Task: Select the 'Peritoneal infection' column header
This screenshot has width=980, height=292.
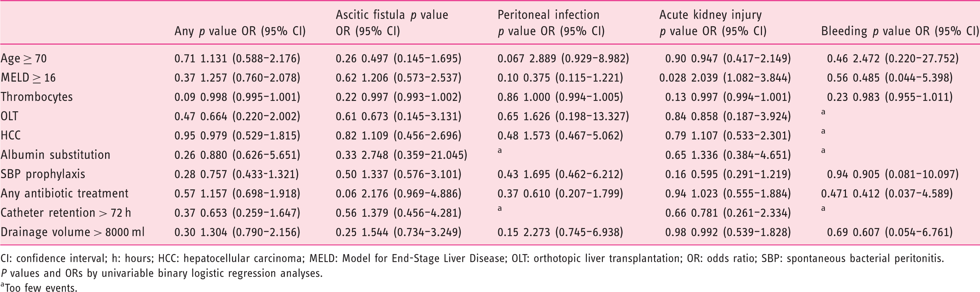Action: point(549,15)
